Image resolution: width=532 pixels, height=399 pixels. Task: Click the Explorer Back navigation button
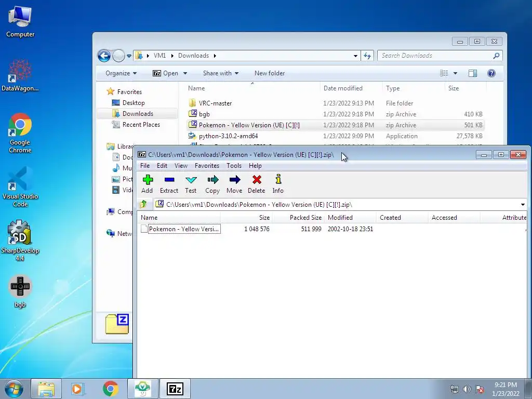coord(104,56)
